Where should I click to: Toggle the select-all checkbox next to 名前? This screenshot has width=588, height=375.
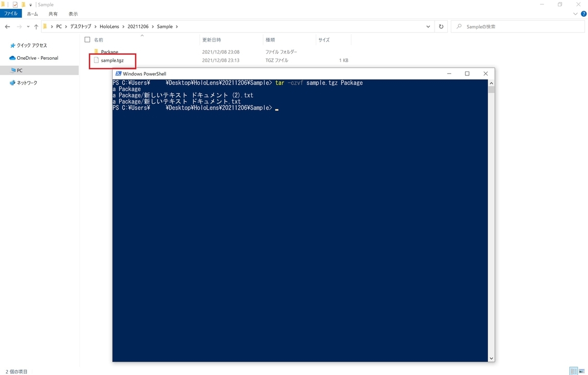tap(87, 40)
